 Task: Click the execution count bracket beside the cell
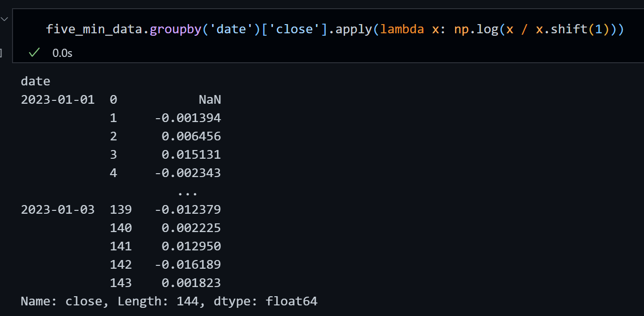pos(1,53)
